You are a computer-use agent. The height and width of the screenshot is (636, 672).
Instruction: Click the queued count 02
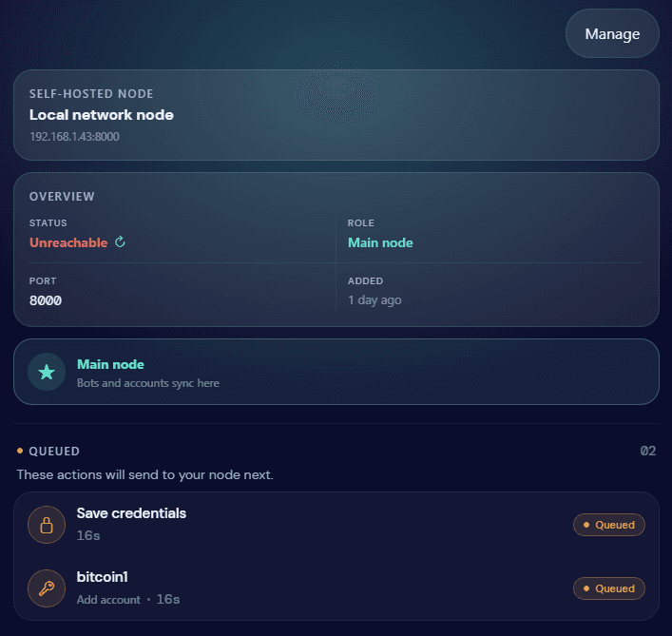[x=648, y=451]
